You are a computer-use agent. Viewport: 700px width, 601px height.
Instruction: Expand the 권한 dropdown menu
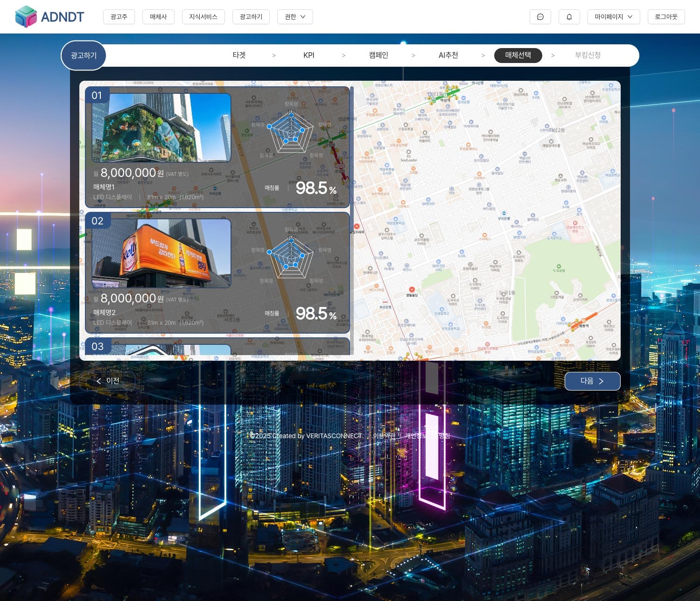click(x=295, y=17)
